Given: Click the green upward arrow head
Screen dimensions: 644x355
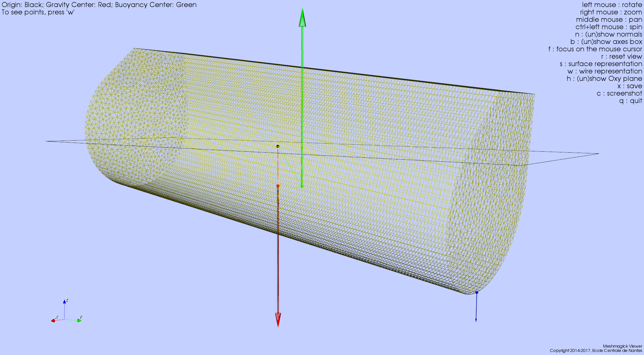Looking at the screenshot, I should (x=302, y=18).
